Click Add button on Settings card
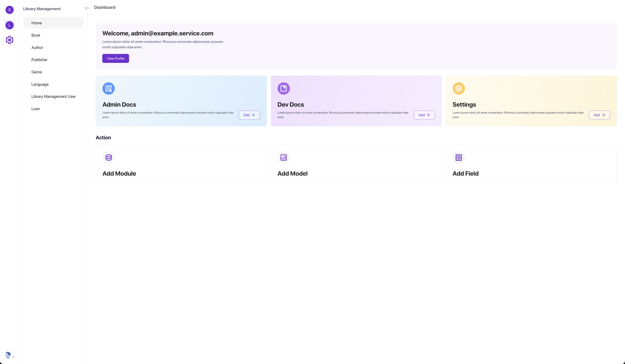 tap(599, 115)
